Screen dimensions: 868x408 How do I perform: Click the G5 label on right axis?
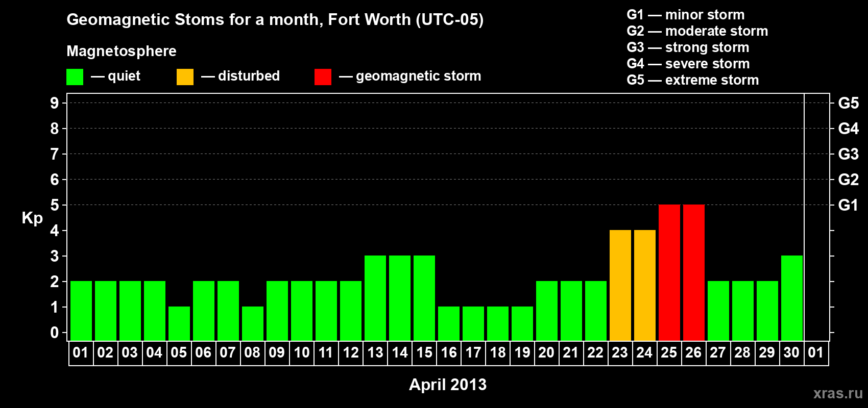[x=848, y=103]
